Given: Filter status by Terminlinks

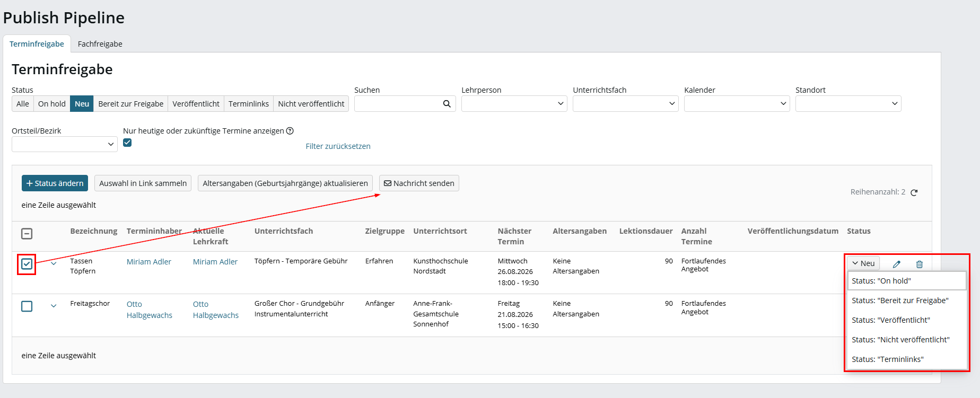Looking at the screenshot, I should [249, 104].
